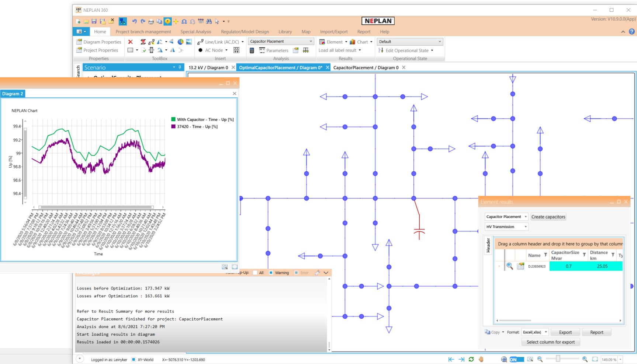This screenshot has width=637, height=364.
Task: Expand the Load all label result dropdown
Action: click(x=360, y=50)
